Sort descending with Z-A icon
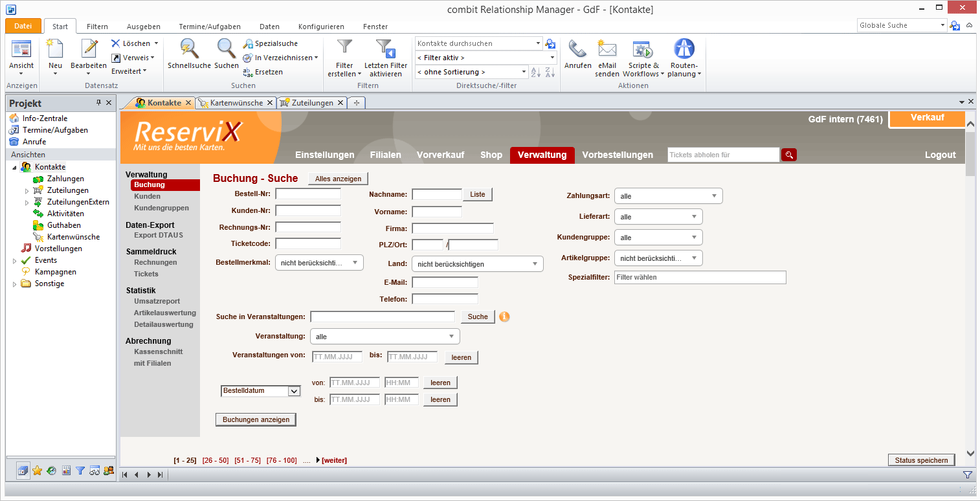This screenshot has width=980, height=501. coord(550,72)
